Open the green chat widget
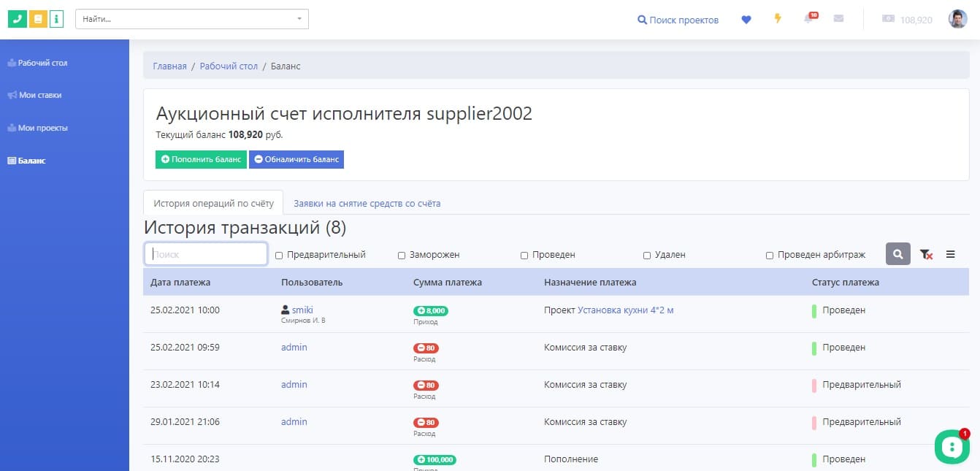Viewport: 980px width, 471px height. click(952, 447)
